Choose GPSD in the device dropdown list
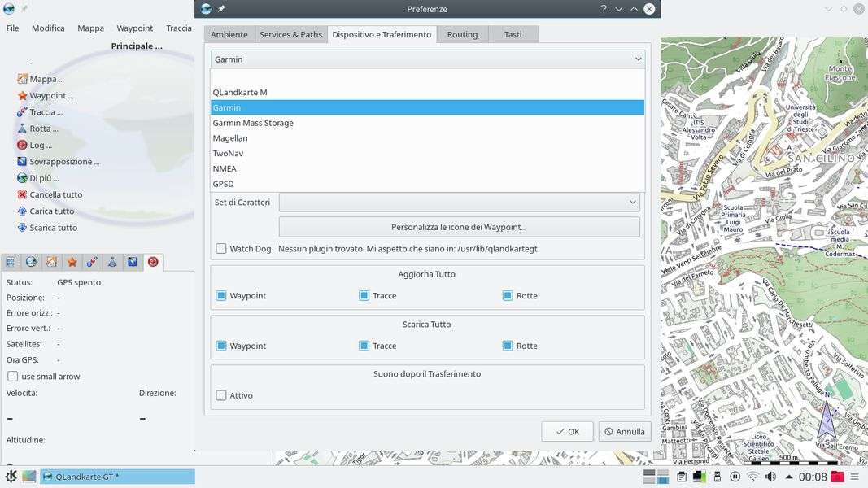 click(x=224, y=184)
